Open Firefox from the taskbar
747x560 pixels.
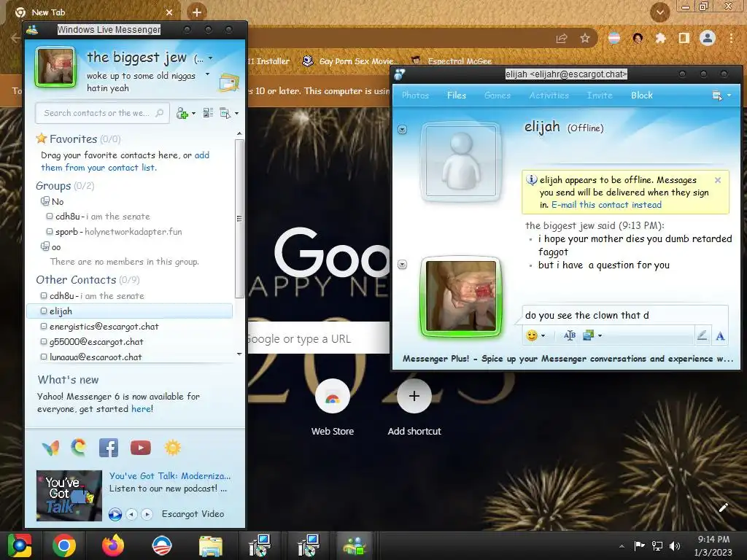coord(113,545)
